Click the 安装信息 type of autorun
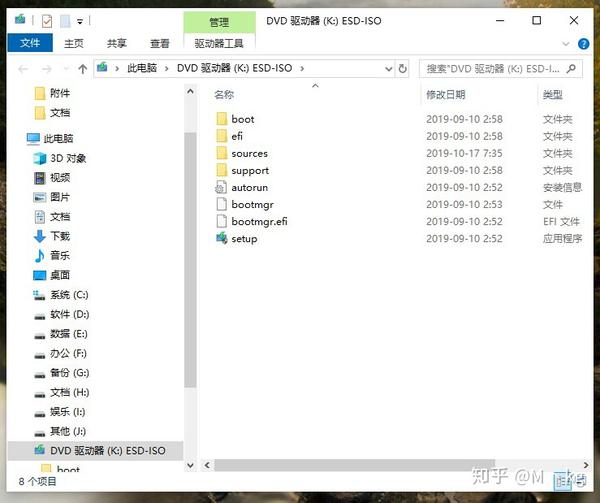Screen dimensions: 600x503 point(562,187)
